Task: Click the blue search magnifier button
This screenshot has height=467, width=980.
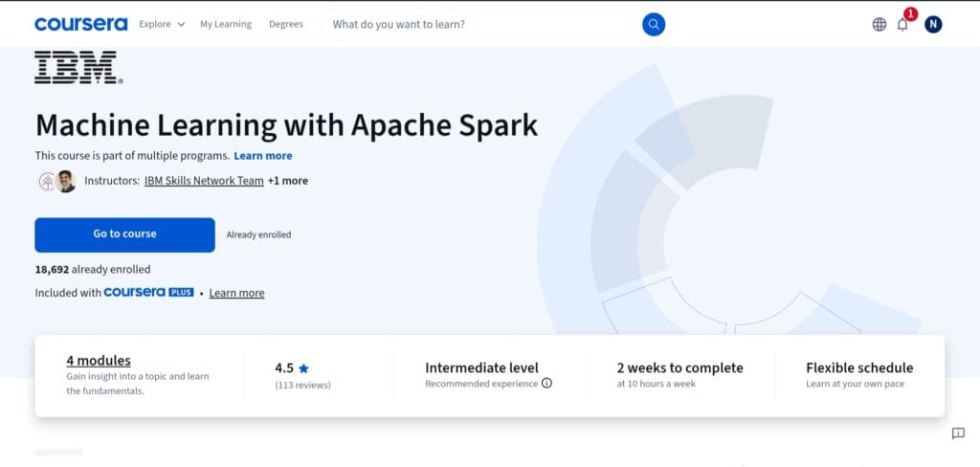Action: (653, 24)
